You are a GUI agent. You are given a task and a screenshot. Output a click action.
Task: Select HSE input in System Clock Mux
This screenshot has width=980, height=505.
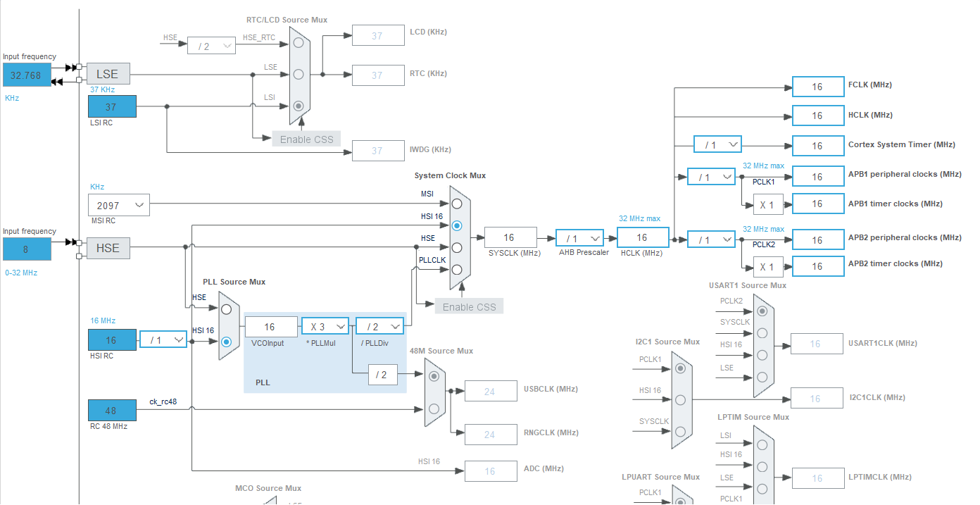point(457,248)
